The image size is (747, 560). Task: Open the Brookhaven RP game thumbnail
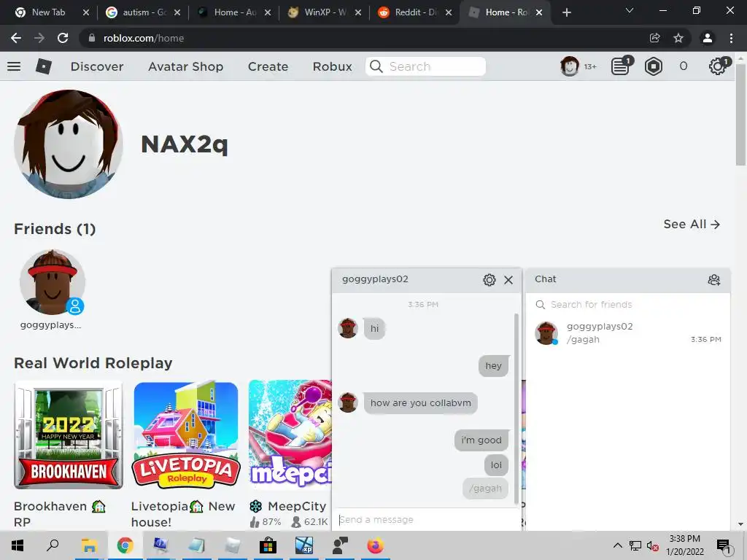(69, 435)
